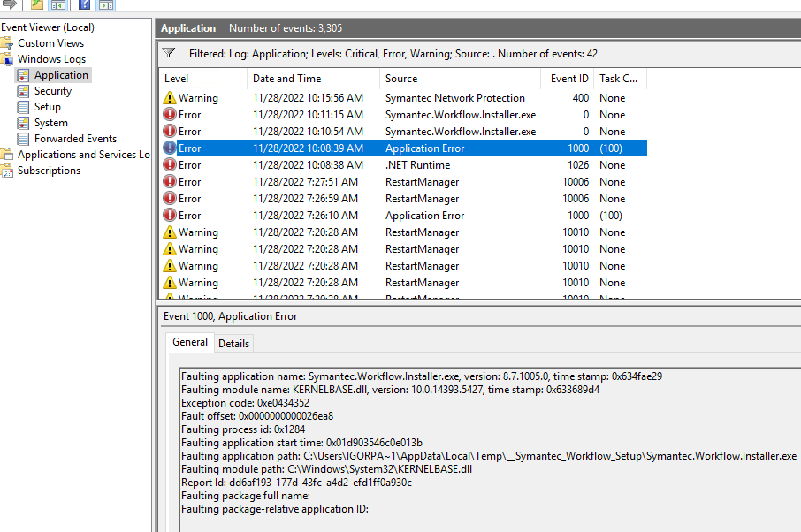Image resolution: width=801 pixels, height=532 pixels.
Task: Click error icon of .NET Runtime event
Action: 170,165
